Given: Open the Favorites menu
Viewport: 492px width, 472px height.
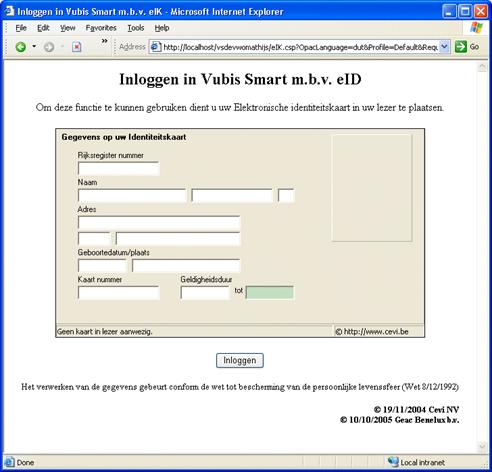Looking at the screenshot, I should 101,28.
